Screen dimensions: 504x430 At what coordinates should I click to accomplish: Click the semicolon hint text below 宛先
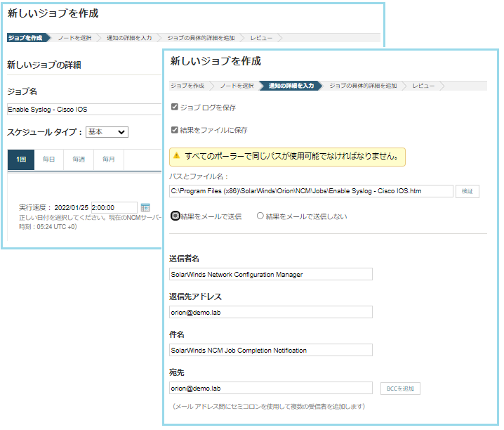coord(269,407)
